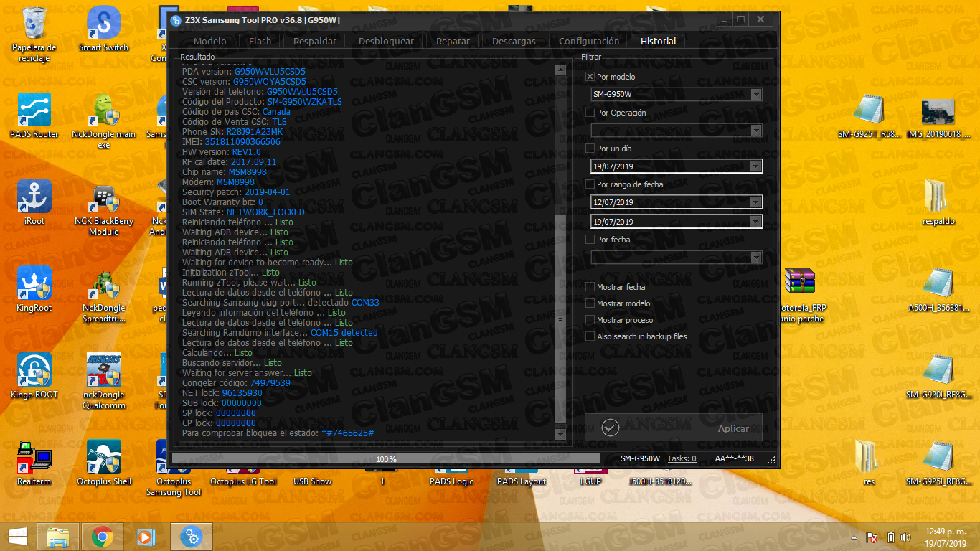Launch Google Chrome from the taskbar
Screen dimensions: 980x551
(x=102, y=537)
